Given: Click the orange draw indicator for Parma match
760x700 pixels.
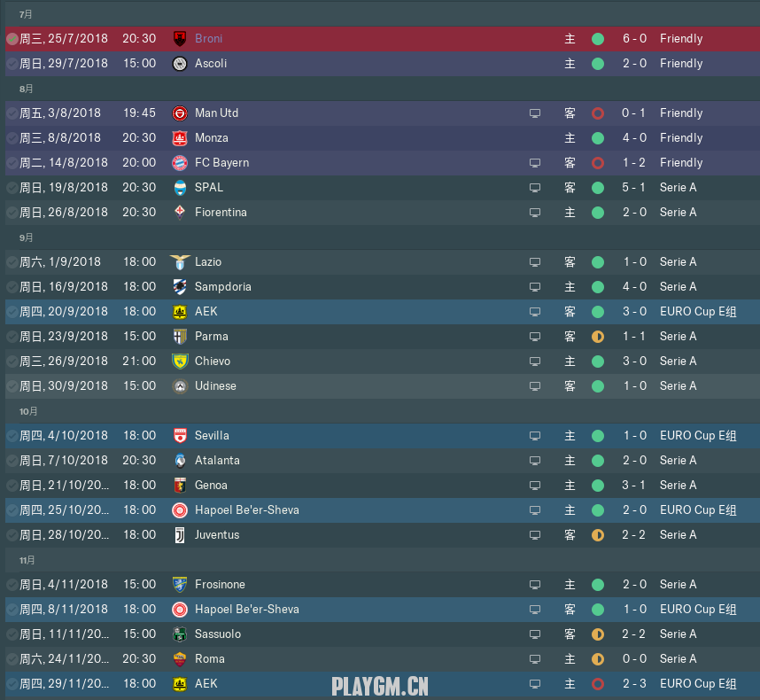Looking at the screenshot, I should click(x=598, y=337).
